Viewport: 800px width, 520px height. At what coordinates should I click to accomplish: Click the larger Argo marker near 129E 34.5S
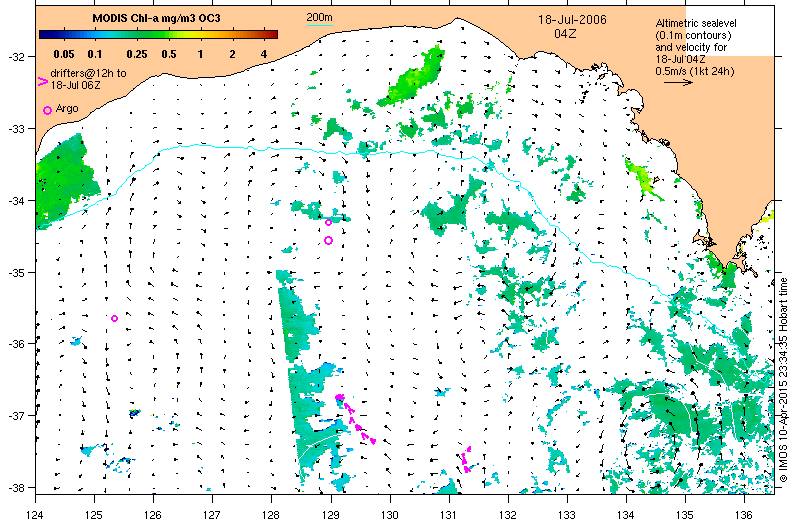pyautogui.click(x=329, y=240)
